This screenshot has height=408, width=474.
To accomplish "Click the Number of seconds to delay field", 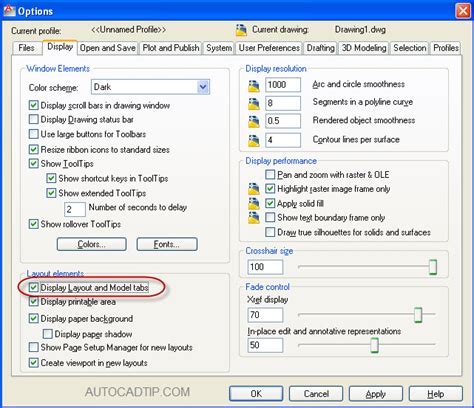I will pyautogui.click(x=75, y=209).
